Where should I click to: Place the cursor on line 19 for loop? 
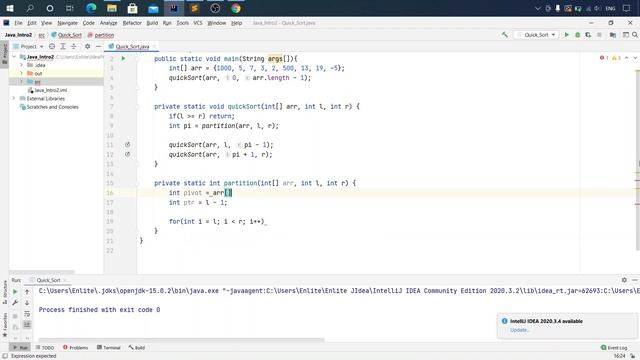point(217,222)
